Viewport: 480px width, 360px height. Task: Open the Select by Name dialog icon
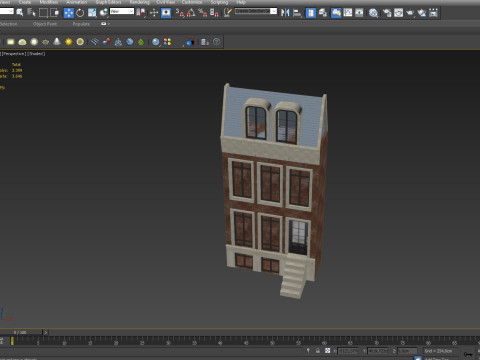coord(31,13)
